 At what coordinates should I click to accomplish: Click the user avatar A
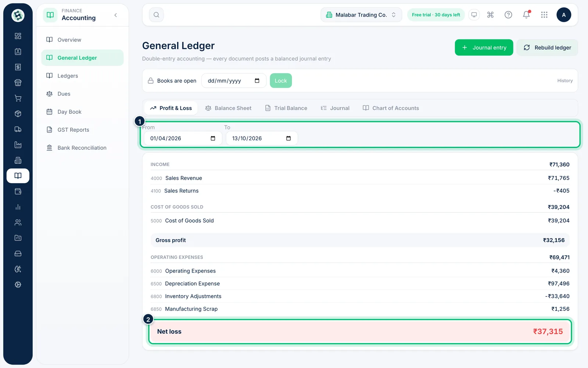[x=564, y=15]
